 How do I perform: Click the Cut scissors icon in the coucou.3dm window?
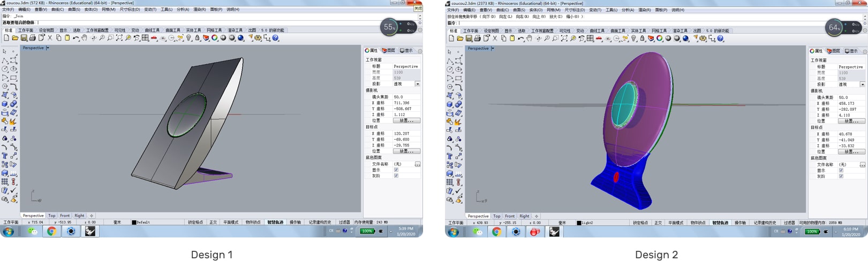(x=50, y=38)
